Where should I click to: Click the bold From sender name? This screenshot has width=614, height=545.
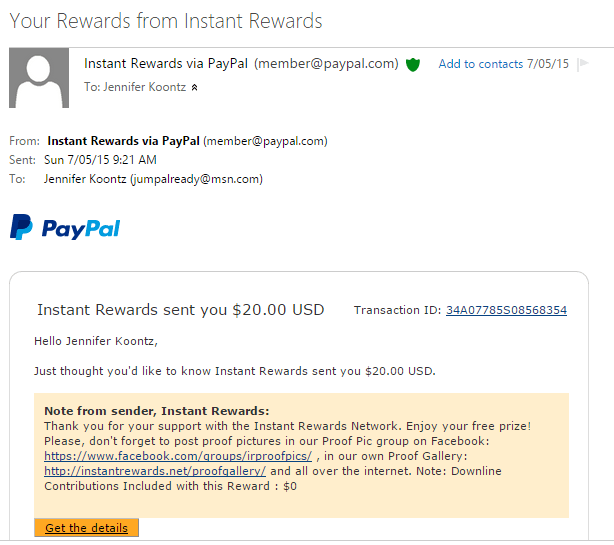(123, 141)
